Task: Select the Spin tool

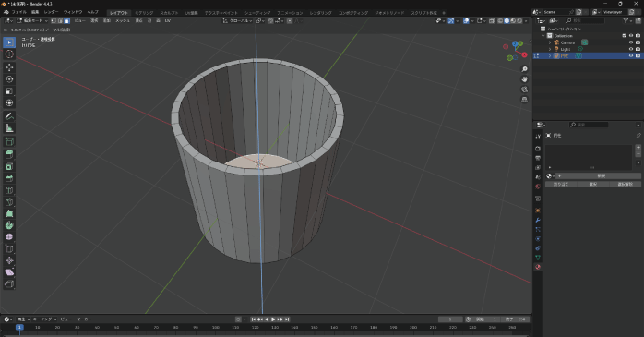Action: click(9, 225)
